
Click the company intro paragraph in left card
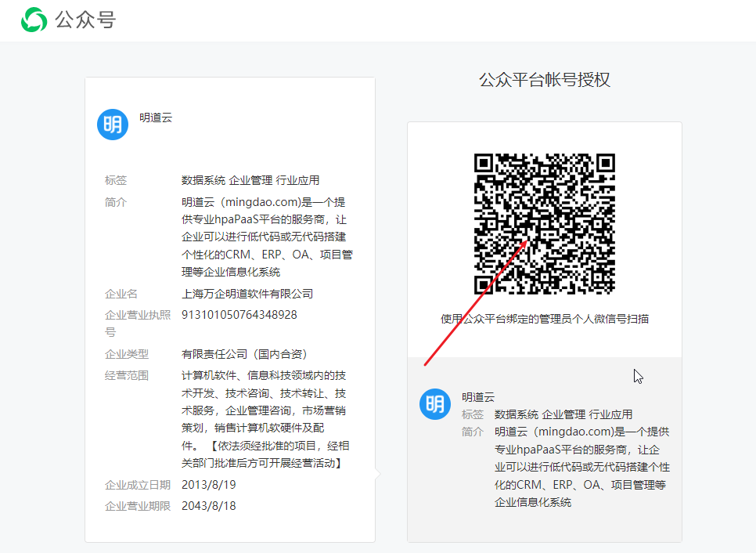point(267,237)
